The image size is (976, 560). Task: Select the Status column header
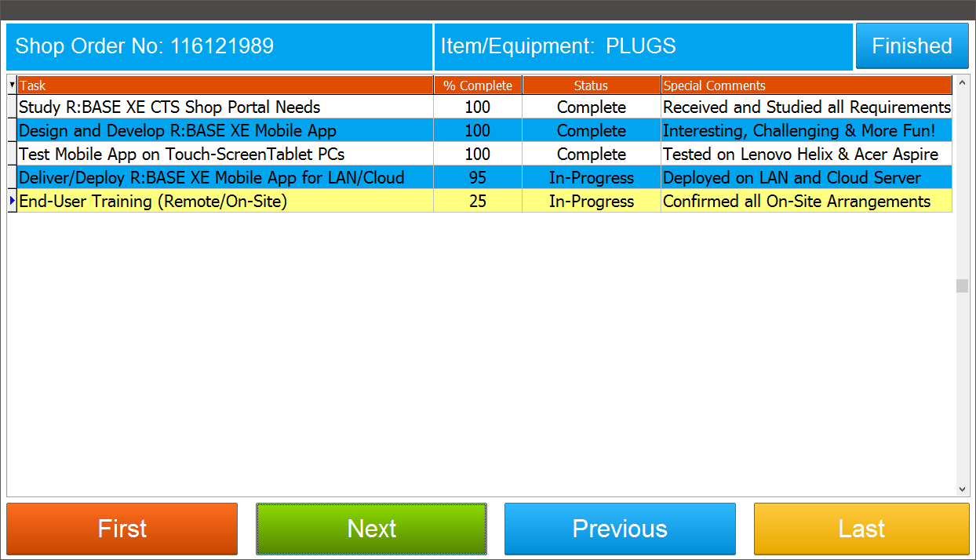591,85
